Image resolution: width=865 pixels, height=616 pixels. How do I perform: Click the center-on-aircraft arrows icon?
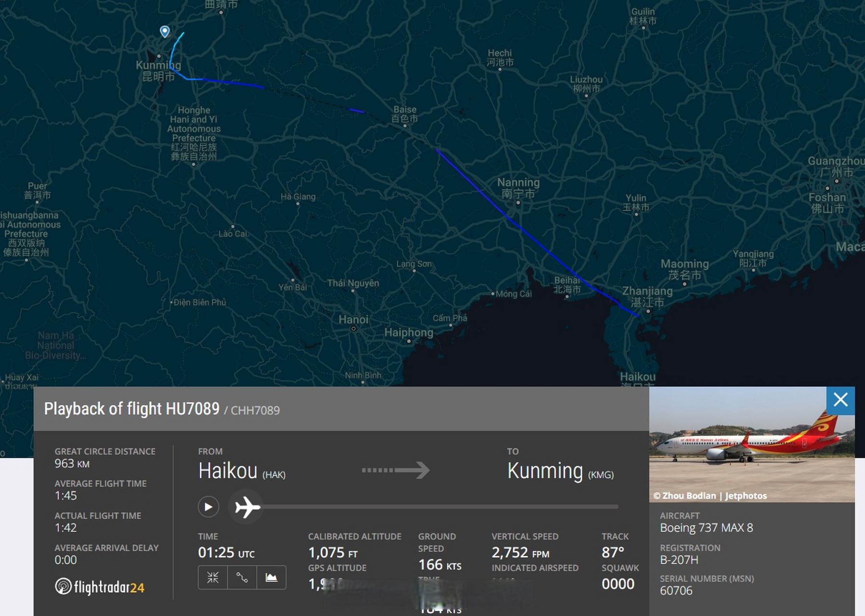click(213, 577)
